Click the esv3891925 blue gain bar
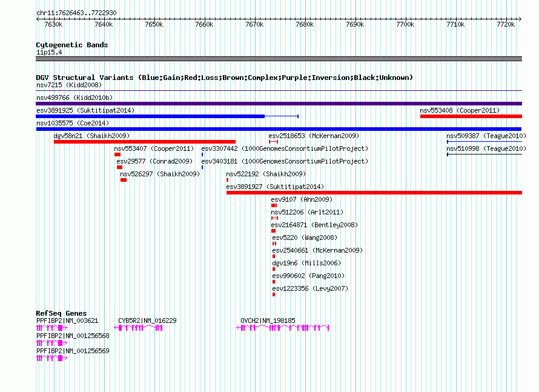The height and width of the screenshot is (392, 539). click(x=150, y=116)
